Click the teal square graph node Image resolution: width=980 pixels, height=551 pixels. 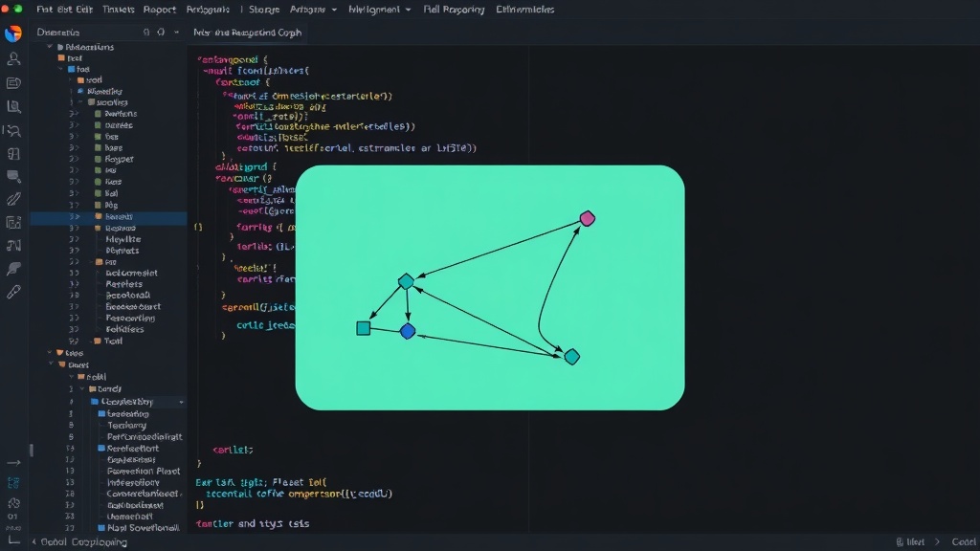pos(363,328)
